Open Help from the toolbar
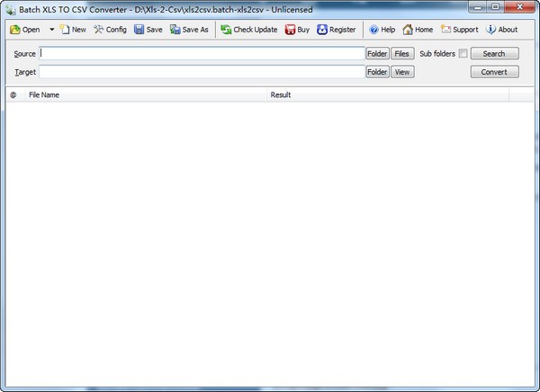The width and height of the screenshot is (540, 392). pos(374,30)
